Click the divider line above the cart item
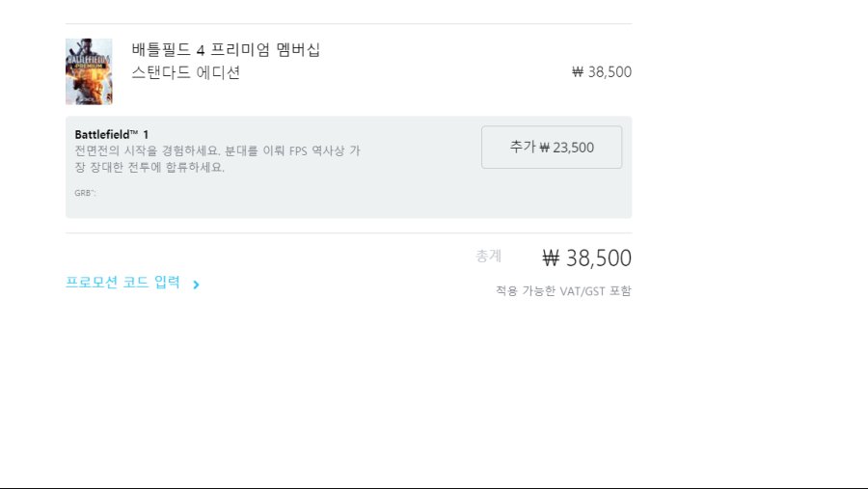The width and height of the screenshot is (868, 489). 348,23
